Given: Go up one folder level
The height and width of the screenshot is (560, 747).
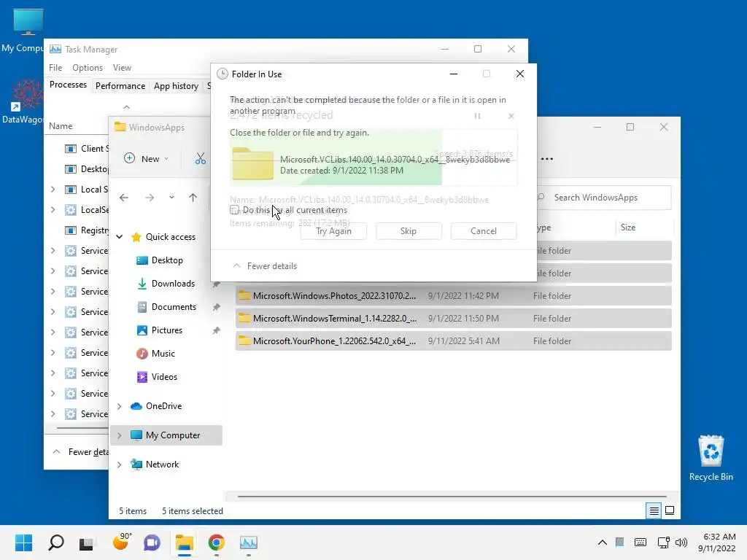Looking at the screenshot, I should click(x=193, y=197).
